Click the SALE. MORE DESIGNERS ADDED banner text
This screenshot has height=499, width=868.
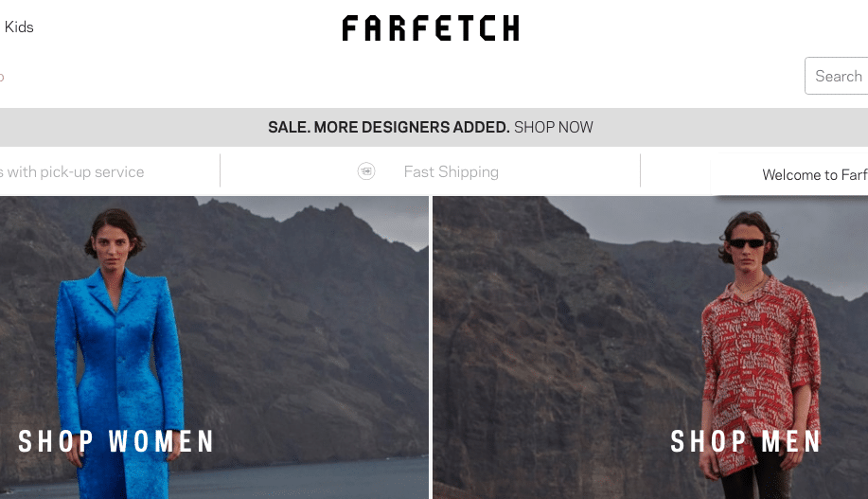pyautogui.click(x=389, y=128)
